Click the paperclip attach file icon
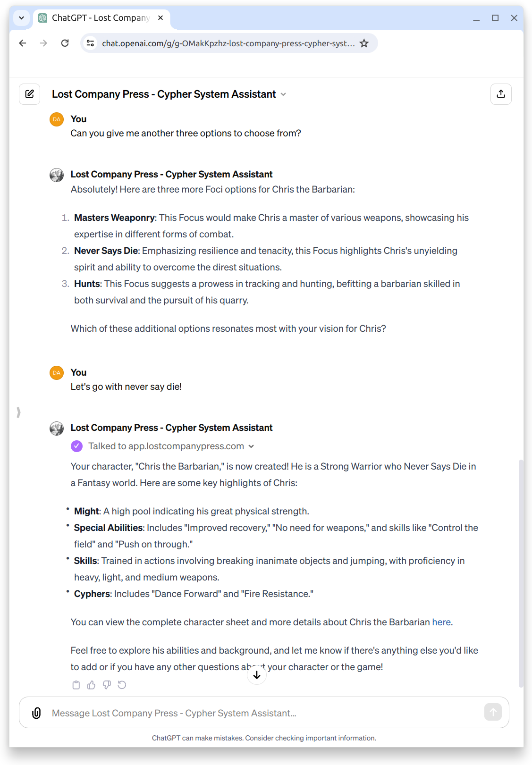The height and width of the screenshot is (765, 532). [36, 713]
